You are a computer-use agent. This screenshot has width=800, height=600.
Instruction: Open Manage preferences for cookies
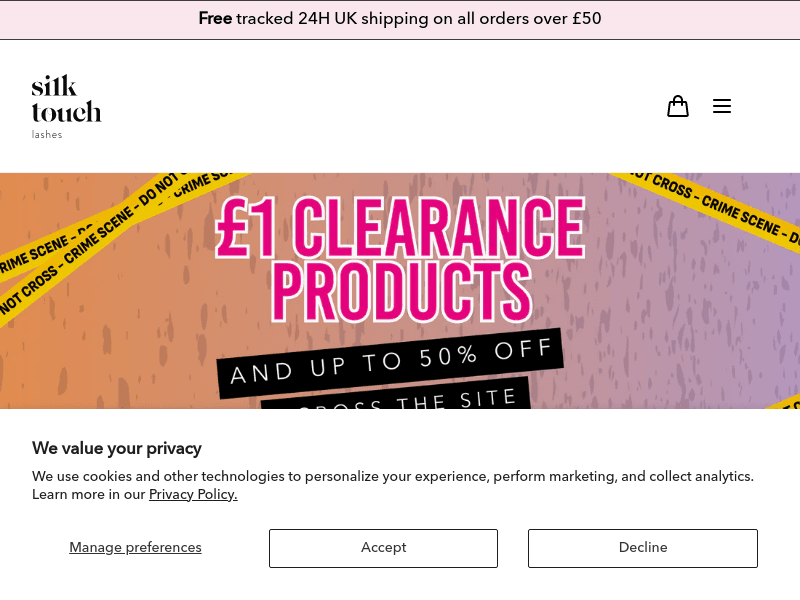135,548
